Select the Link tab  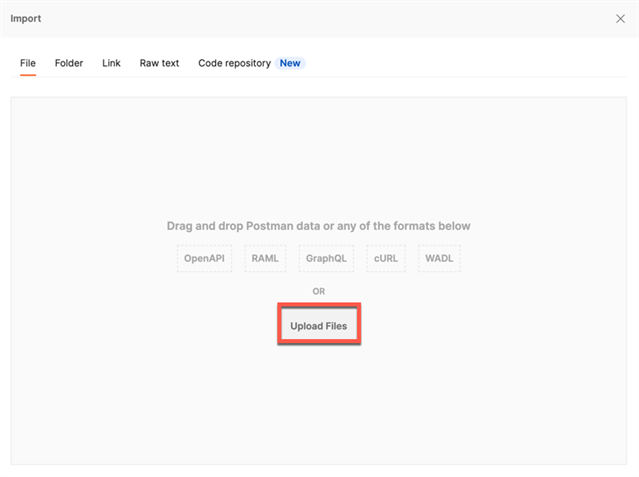point(111,63)
